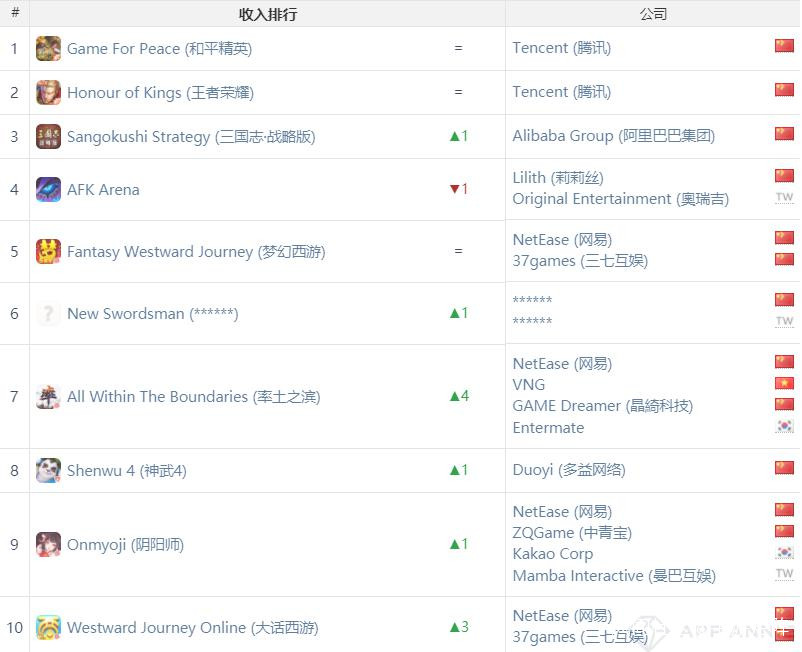This screenshot has width=802, height=652.
Task: Click the 收入排行 column header
Action: [x=268, y=14]
